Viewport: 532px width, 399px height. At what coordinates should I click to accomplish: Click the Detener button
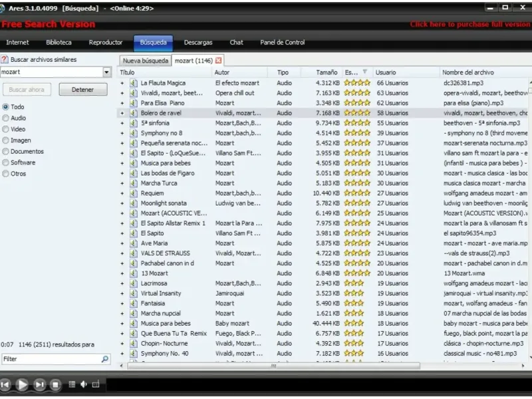point(82,90)
